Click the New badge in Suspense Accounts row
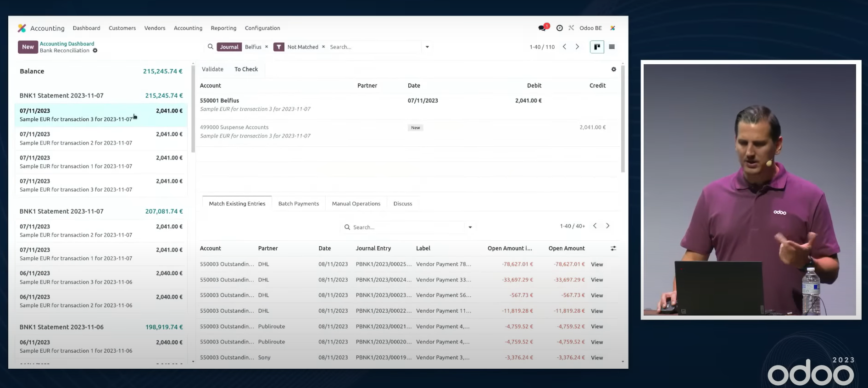The height and width of the screenshot is (388, 868). click(415, 127)
